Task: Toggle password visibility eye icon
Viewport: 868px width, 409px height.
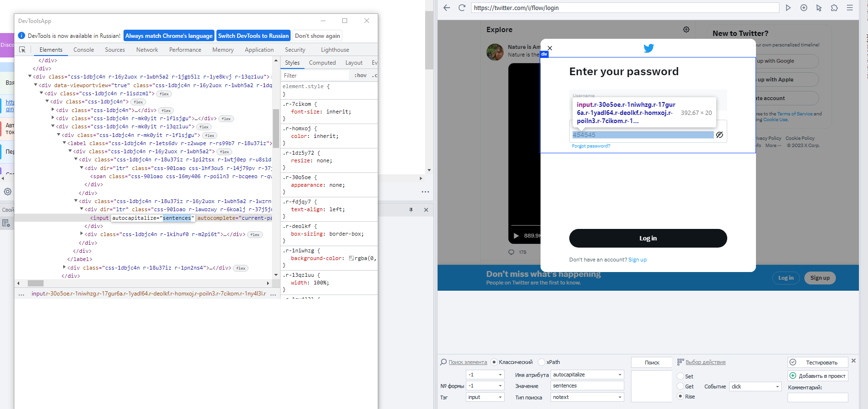Action: click(x=719, y=135)
